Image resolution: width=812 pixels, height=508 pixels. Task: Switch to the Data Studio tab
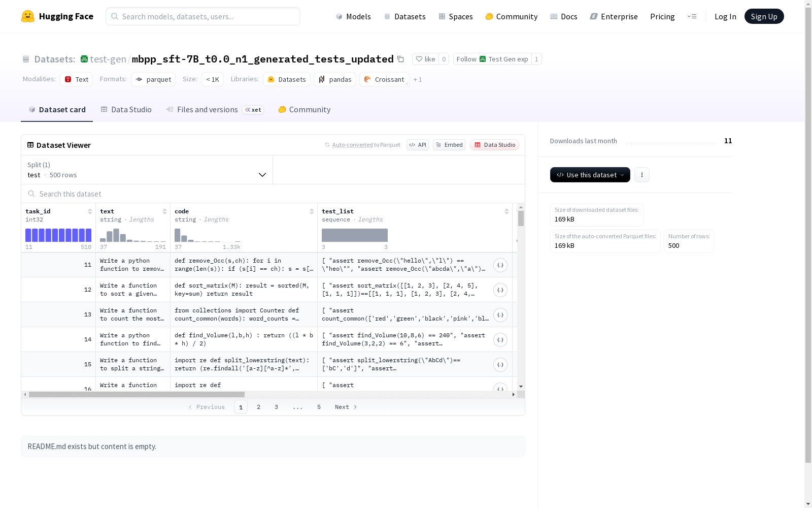[x=126, y=110]
